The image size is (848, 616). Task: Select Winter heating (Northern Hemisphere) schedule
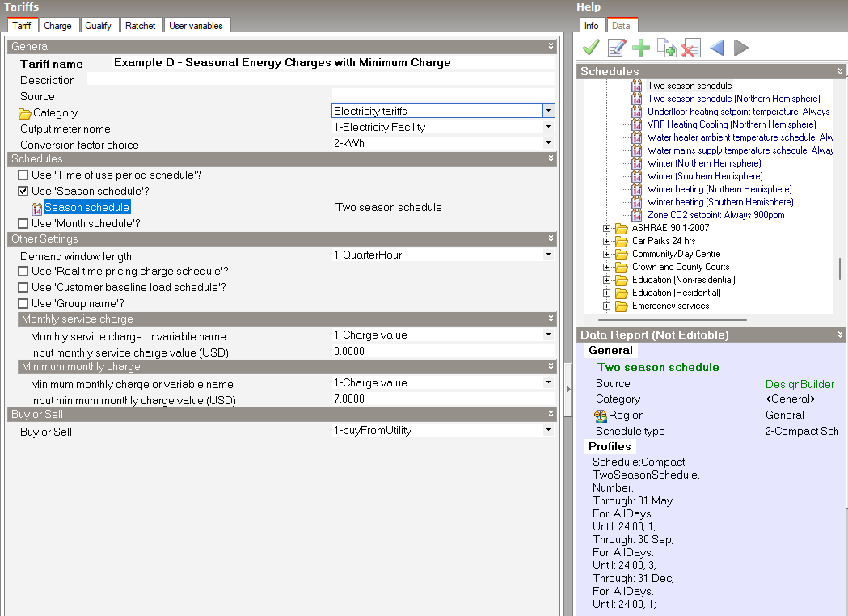click(x=719, y=189)
